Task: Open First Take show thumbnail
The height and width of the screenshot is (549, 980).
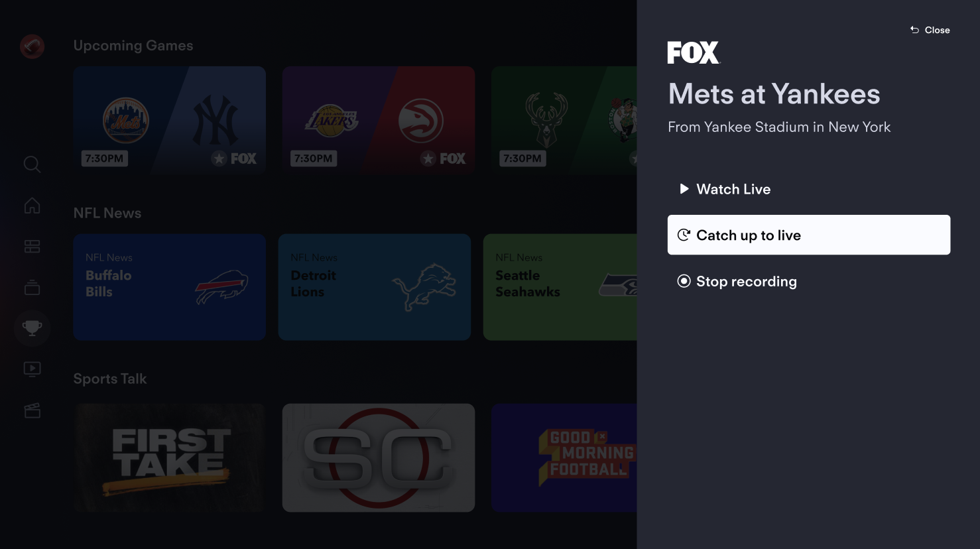Action: (x=170, y=457)
